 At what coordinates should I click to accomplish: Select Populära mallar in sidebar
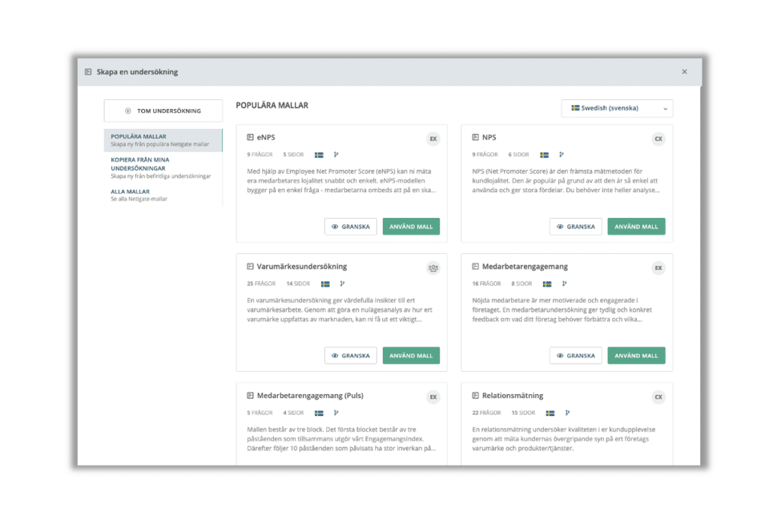click(x=163, y=140)
